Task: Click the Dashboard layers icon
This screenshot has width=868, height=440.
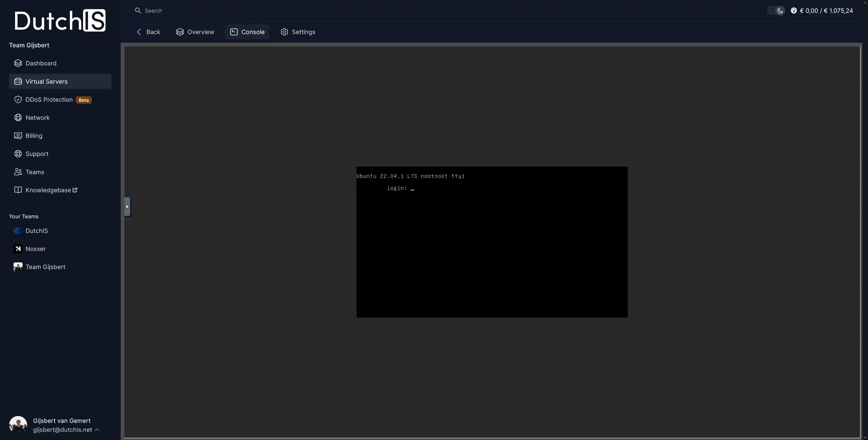Action: (x=18, y=63)
